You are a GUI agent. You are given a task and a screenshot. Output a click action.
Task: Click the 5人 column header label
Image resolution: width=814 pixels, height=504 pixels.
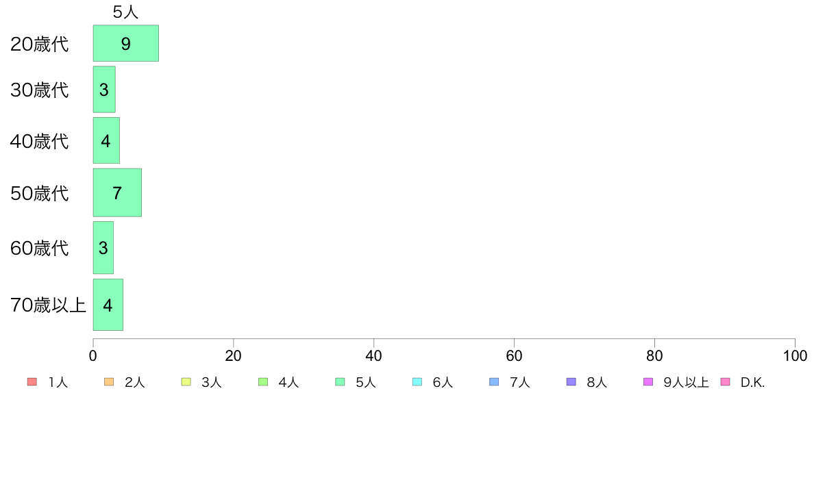125,12
